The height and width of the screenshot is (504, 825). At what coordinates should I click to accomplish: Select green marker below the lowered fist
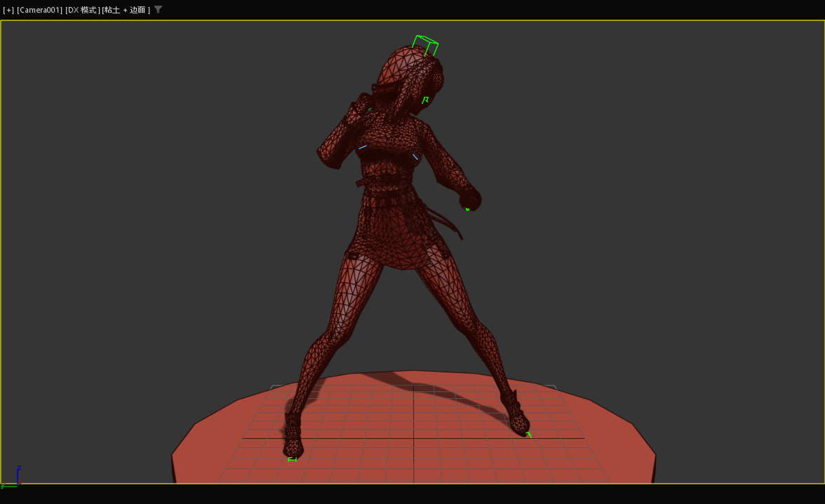coord(467,209)
